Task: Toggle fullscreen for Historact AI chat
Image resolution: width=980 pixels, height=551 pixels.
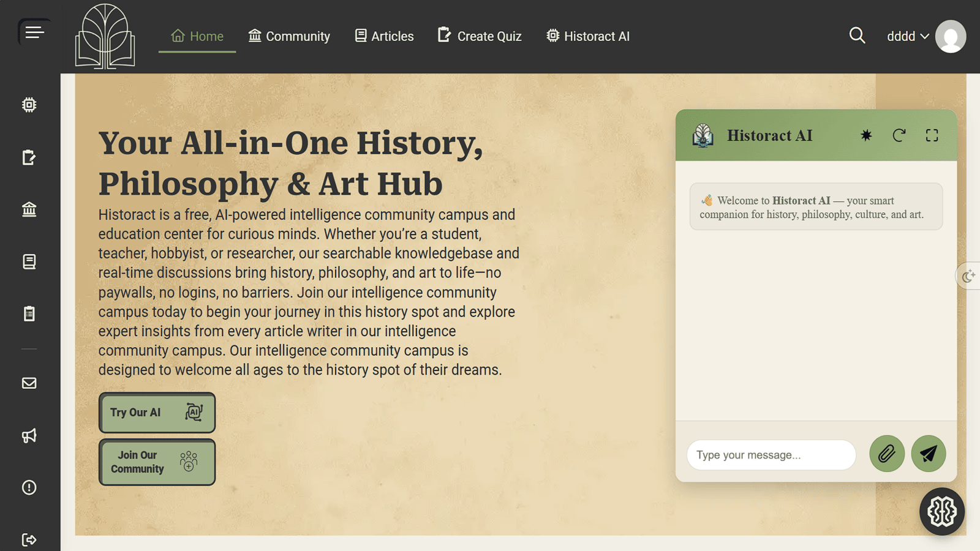Action: coord(932,135)
